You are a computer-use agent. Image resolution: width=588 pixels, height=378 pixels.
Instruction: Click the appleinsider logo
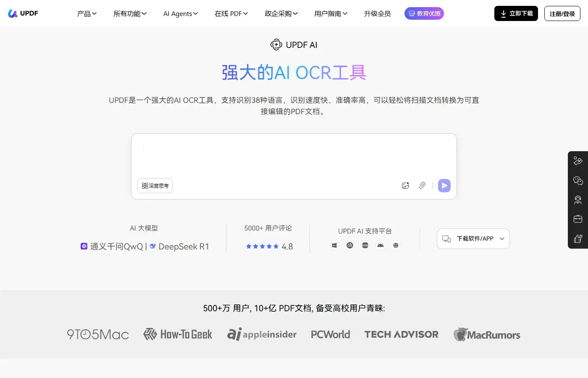coord(262,334)
